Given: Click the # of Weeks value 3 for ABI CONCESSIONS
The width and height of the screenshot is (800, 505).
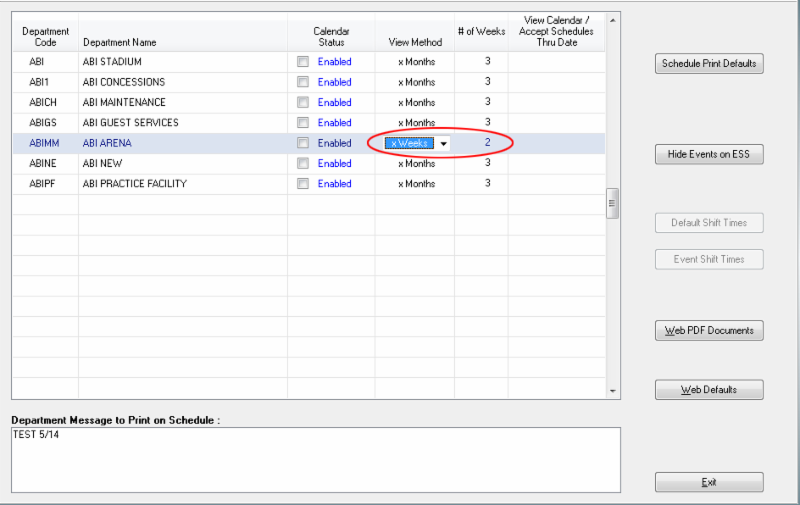Looking at the screenshot, I should coord(488,81).
